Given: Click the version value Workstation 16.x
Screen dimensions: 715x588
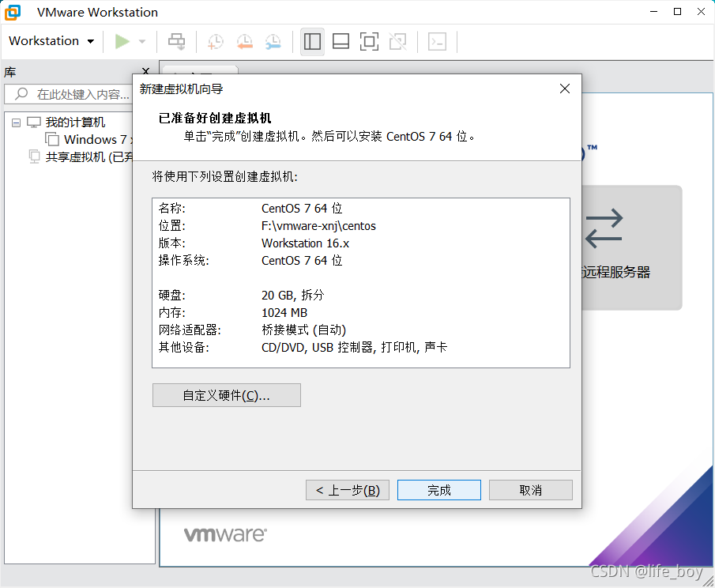Looking at the screenshot, I should [x=305, y=243].
